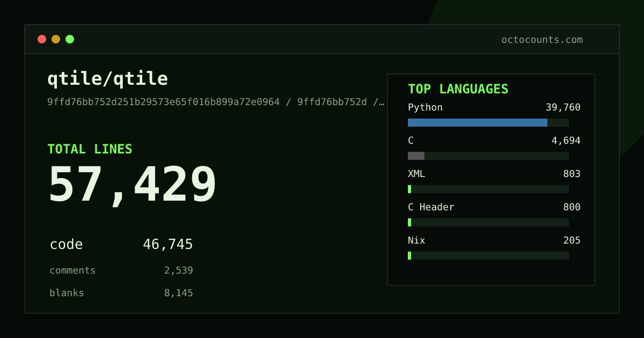Click the Nix language label
Viewport: 644px width, 338px height.
point(416,240)
